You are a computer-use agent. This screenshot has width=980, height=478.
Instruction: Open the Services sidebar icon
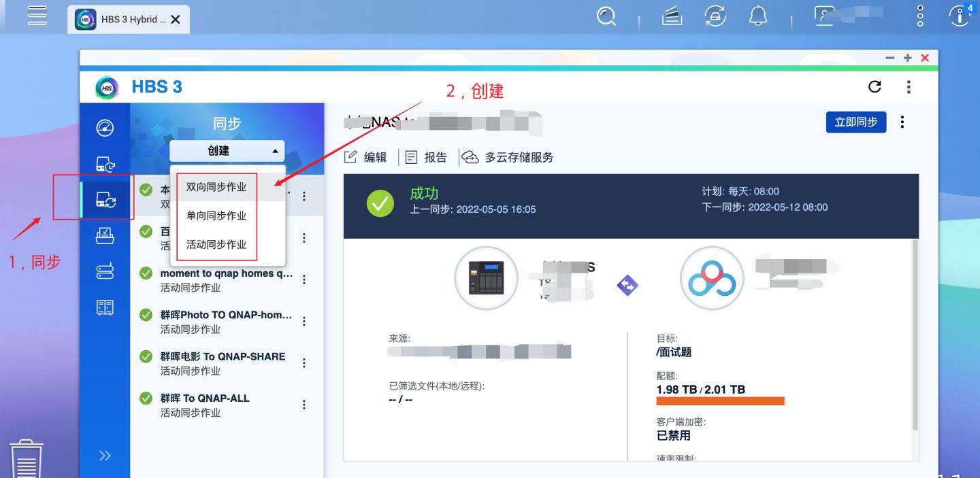105,307
